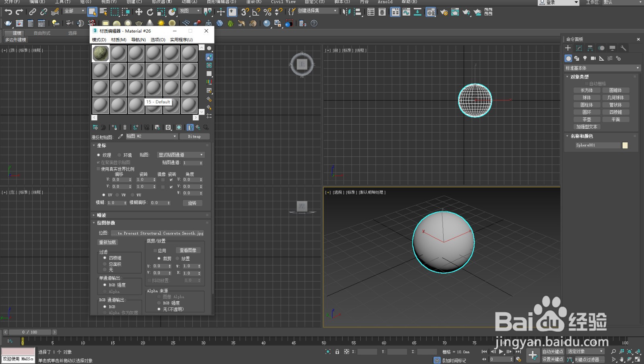Open the Arnold menu in main menu bar
The width and height of the screenshot is (644, 364).
pos(385,2)
